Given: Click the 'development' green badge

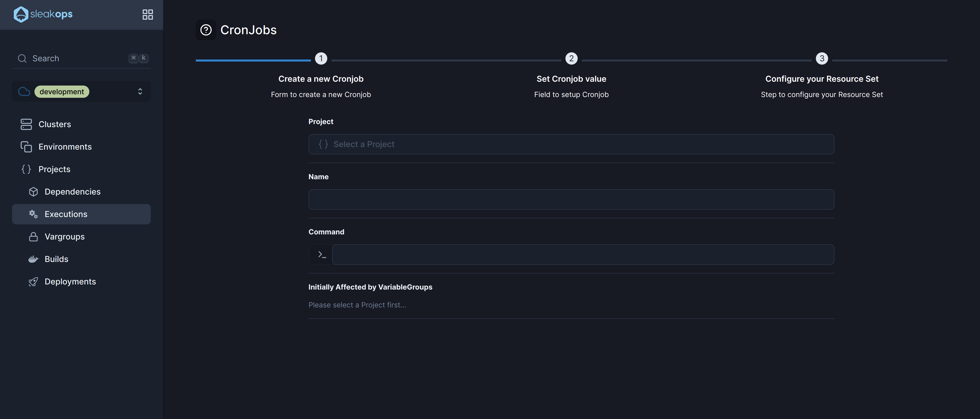Looking at the screenshot, I should point(62,92).
